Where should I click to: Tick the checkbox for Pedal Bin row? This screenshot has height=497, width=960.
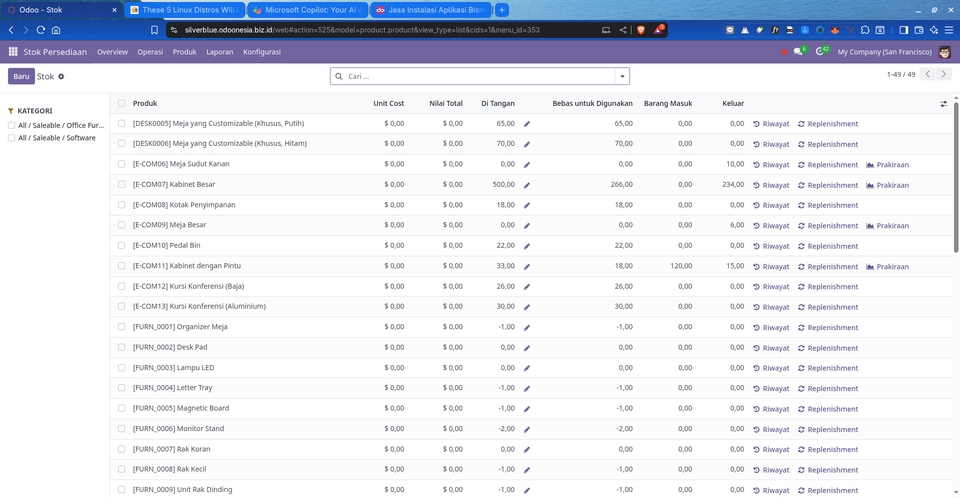122,246
